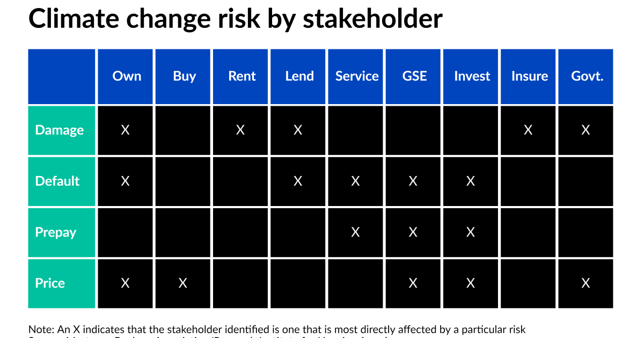Click the Insure column header
The height and width of the screenshot is (338, 644).
529,76
